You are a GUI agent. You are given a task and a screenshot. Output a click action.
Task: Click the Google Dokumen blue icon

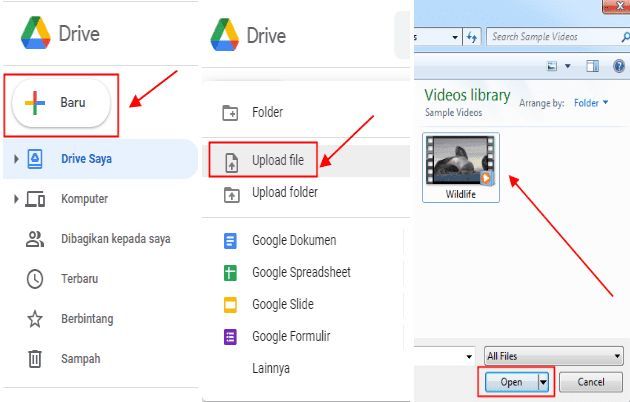(230, 241)
